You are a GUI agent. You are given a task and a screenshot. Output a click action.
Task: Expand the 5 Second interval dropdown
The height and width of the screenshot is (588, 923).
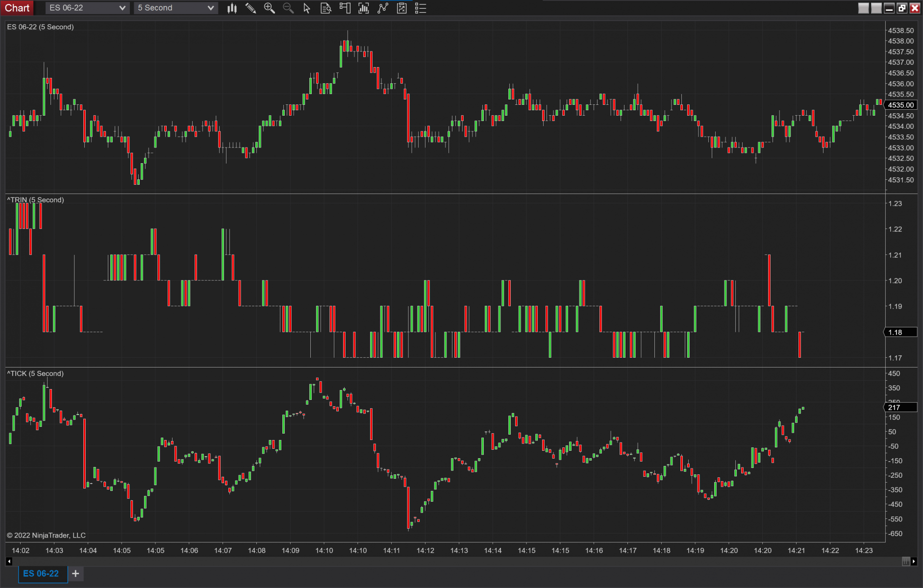(175, 8)
